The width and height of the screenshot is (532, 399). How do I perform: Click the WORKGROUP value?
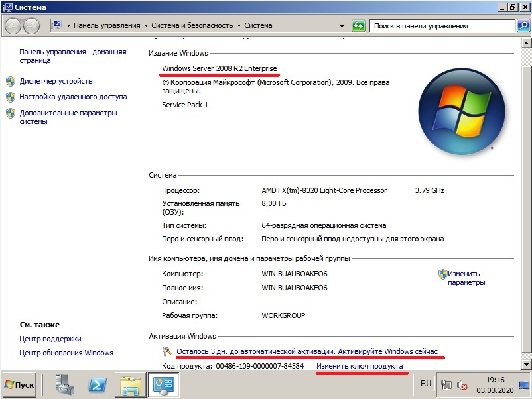[x=283, y=315]
